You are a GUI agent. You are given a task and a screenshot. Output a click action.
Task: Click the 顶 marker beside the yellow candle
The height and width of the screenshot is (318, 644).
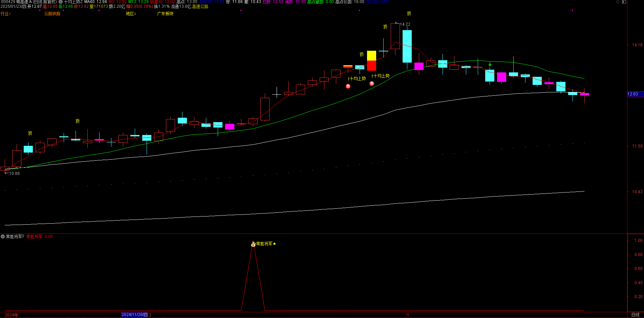362,54
